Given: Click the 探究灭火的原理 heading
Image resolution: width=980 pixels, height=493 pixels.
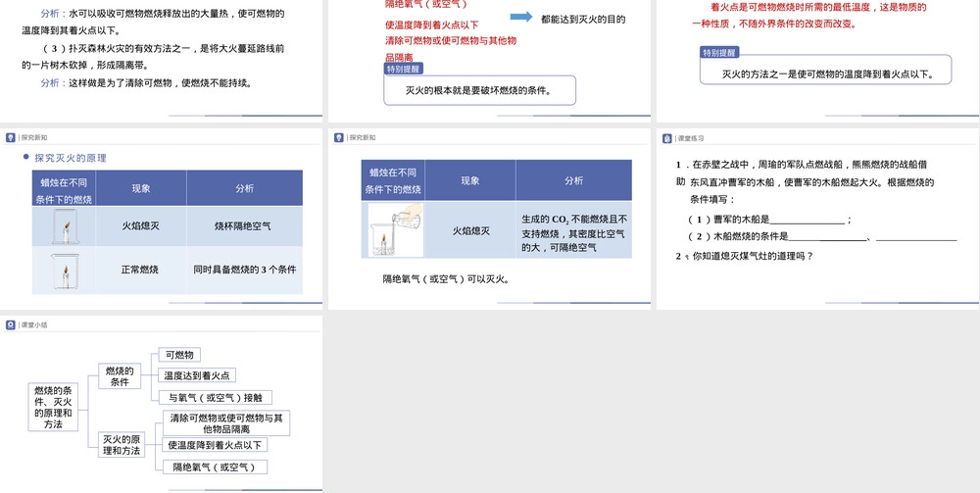Looking at the screenshot, I should coord(70,158).
